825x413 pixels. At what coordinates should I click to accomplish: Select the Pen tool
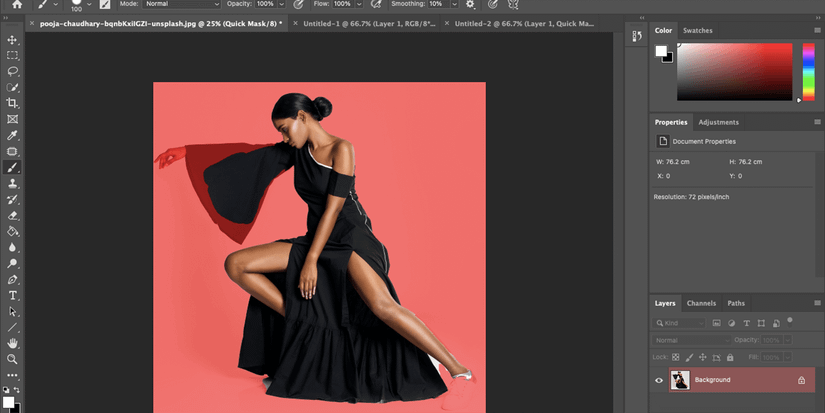[x=13, y=279]
